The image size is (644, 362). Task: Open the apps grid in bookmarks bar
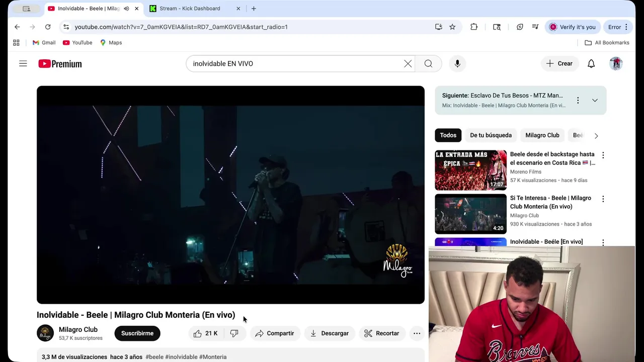coord(16,43)
